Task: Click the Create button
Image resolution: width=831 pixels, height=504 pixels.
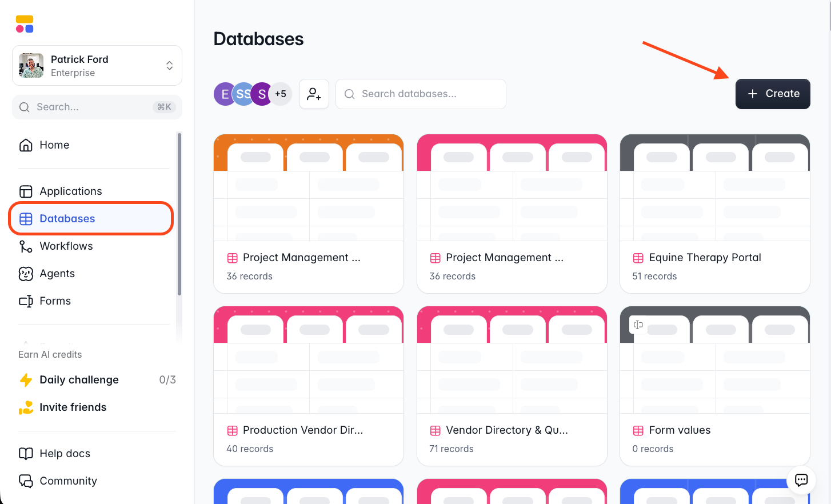Action: click(773, 94)
